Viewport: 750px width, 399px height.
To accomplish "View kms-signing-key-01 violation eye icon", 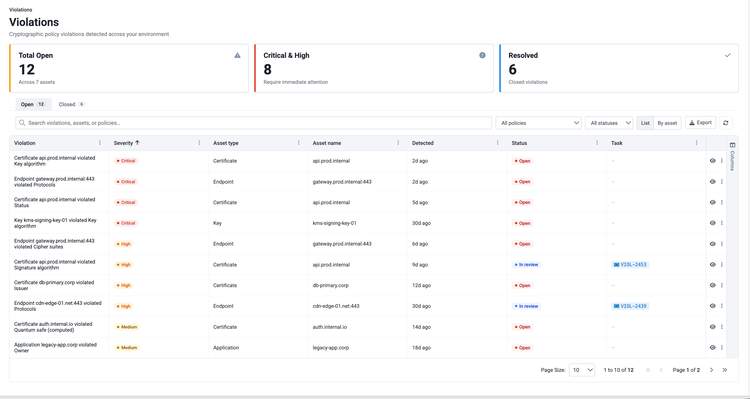I will click(712, 223).
